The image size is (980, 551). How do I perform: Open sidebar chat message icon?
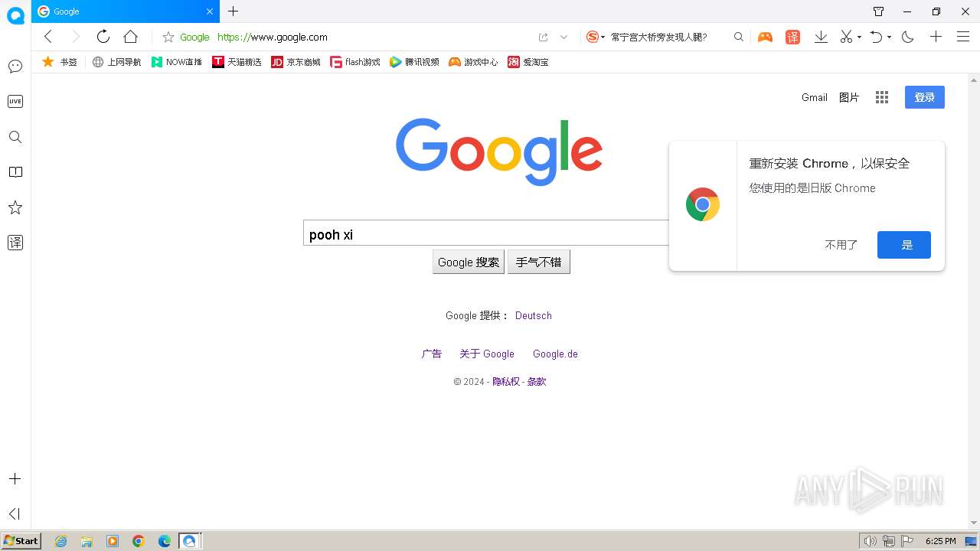[15, 67]
